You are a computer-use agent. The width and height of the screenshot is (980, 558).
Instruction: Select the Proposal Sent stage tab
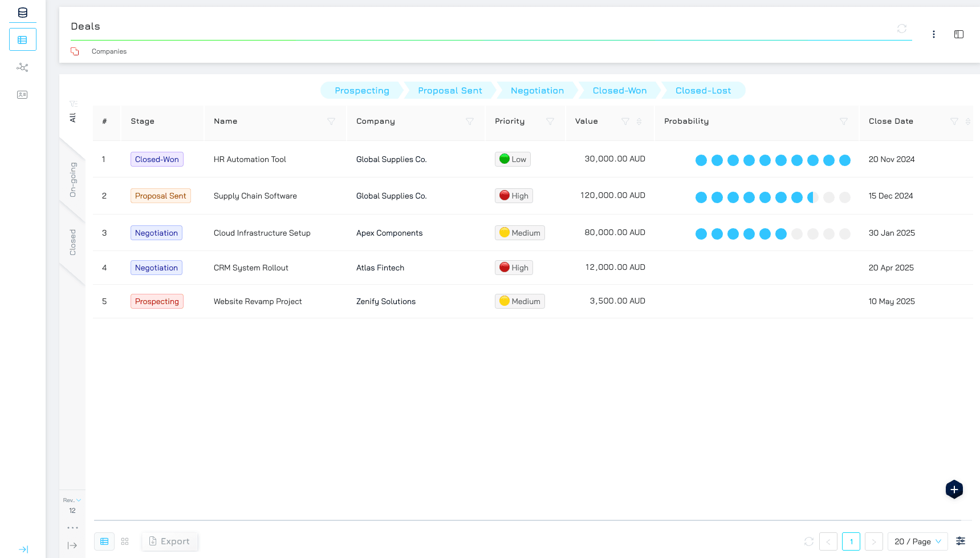tap(450, 91)
